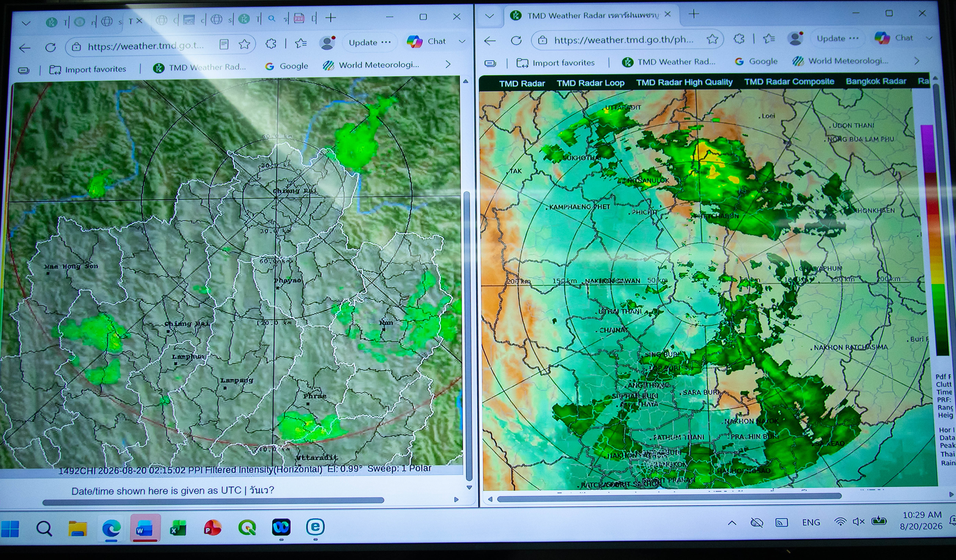Open TMD Radar High Quality menu item
The width and height of the screenshot is (956, 560).
coord(684,82)
